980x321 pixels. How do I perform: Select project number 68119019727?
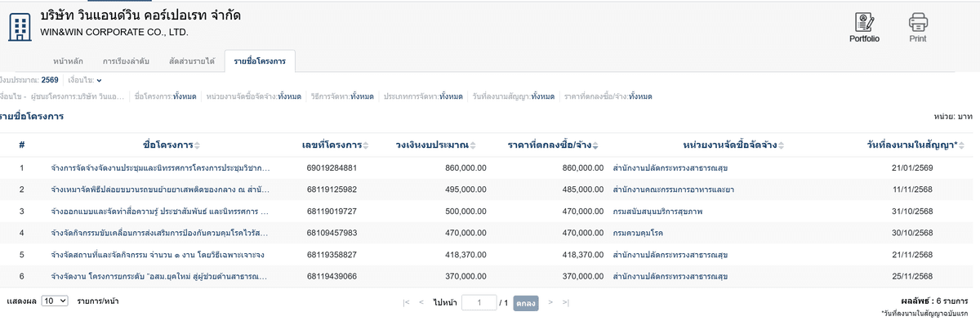[x=332, y=211]
